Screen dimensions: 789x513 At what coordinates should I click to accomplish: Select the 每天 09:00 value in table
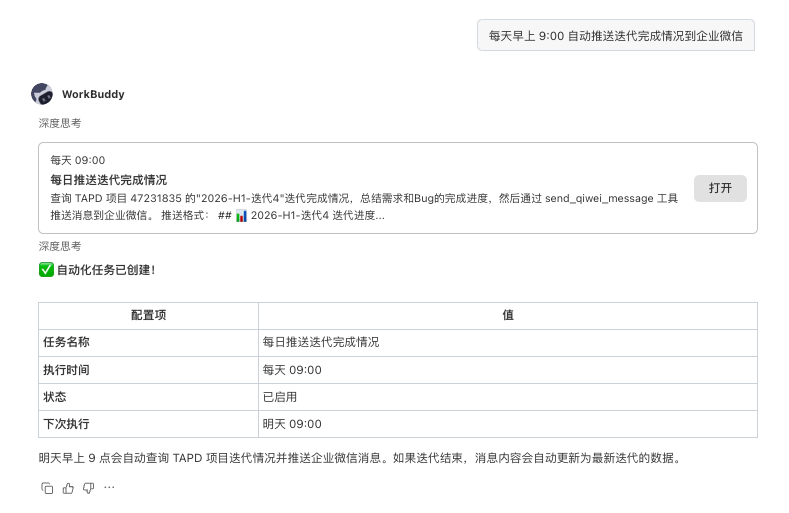pos(508,370)
